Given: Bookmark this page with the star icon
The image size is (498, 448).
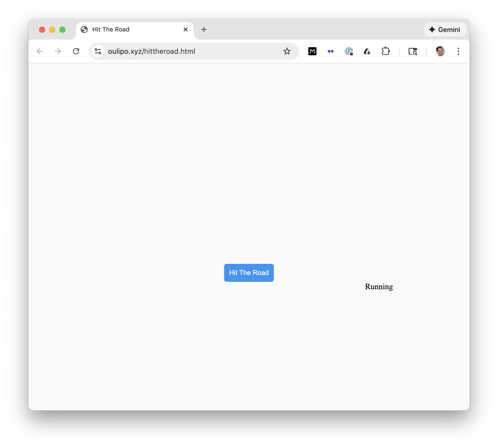Looking at the screenshot, I should pyautogui.click(x=287, y=51).
